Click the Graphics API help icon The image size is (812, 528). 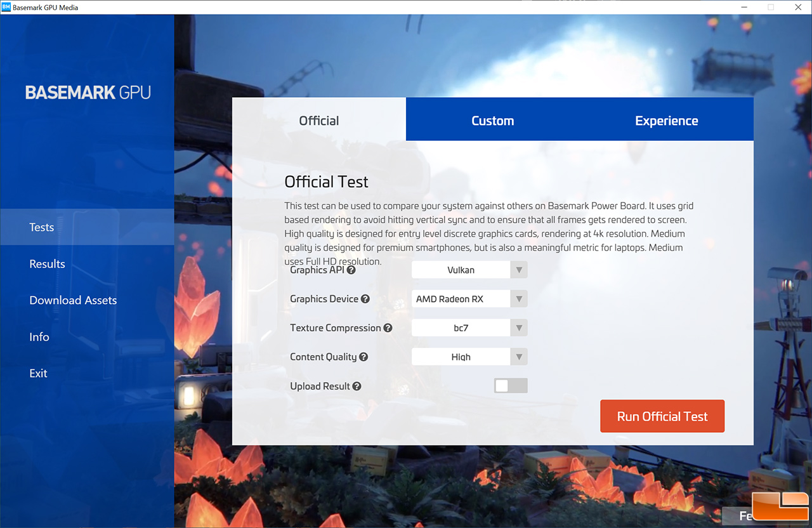(x=351, y=270)
